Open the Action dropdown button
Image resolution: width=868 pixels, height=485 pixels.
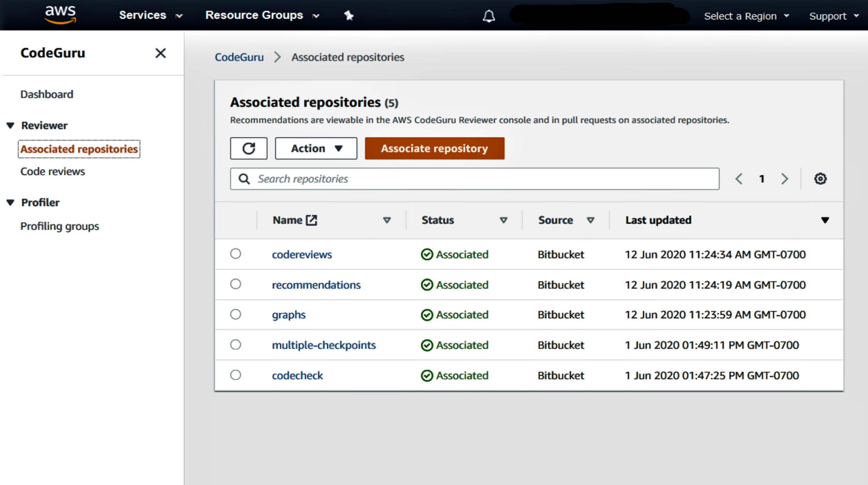316,148
